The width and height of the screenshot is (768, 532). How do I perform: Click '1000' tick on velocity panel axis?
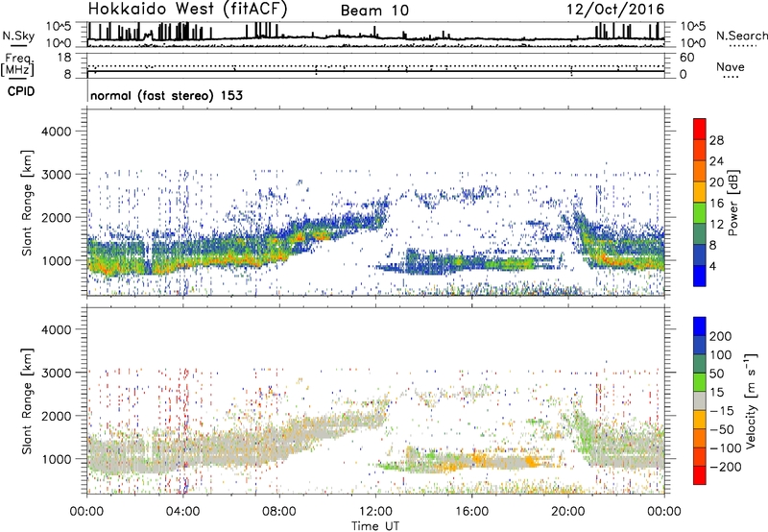tap(57, 459)
